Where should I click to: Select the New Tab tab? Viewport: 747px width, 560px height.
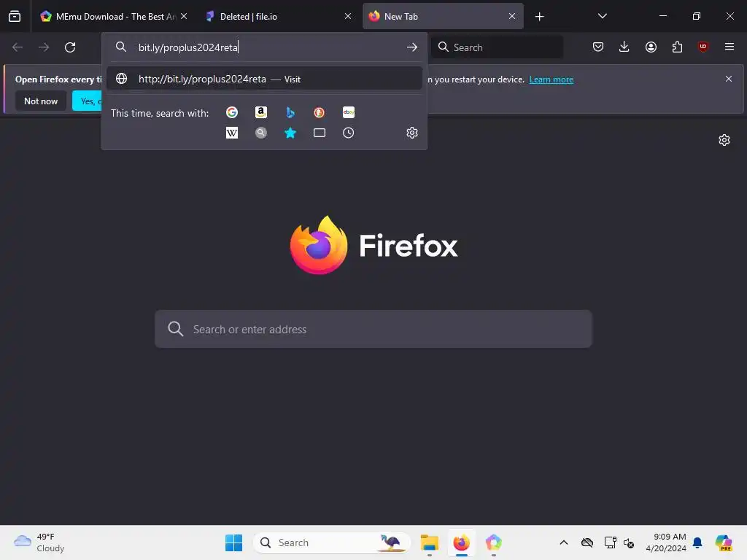pos(443,16)
